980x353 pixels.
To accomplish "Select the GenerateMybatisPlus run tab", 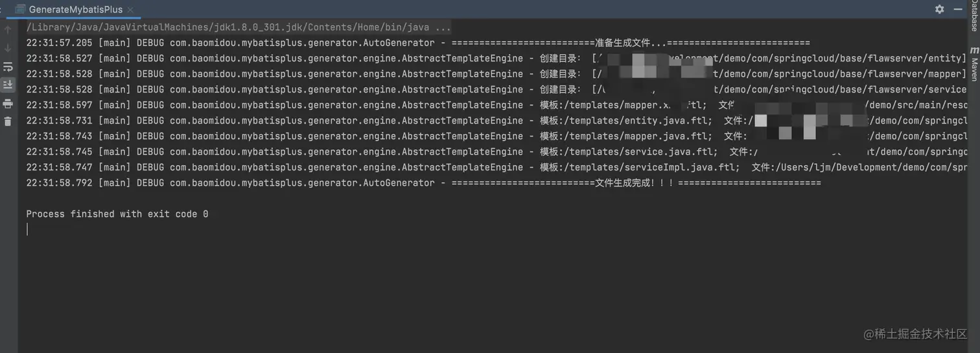I will pyautogui.click(x=75, y=10).
